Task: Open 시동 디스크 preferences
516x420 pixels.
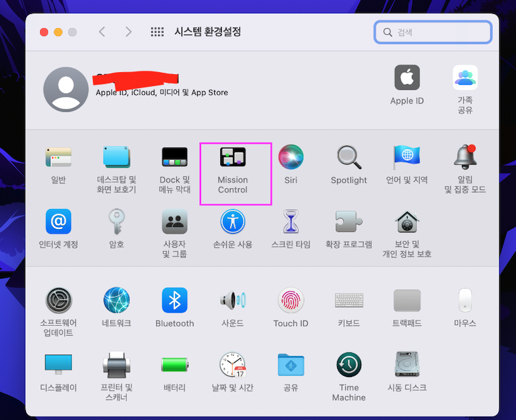Action: coord(407,364)
